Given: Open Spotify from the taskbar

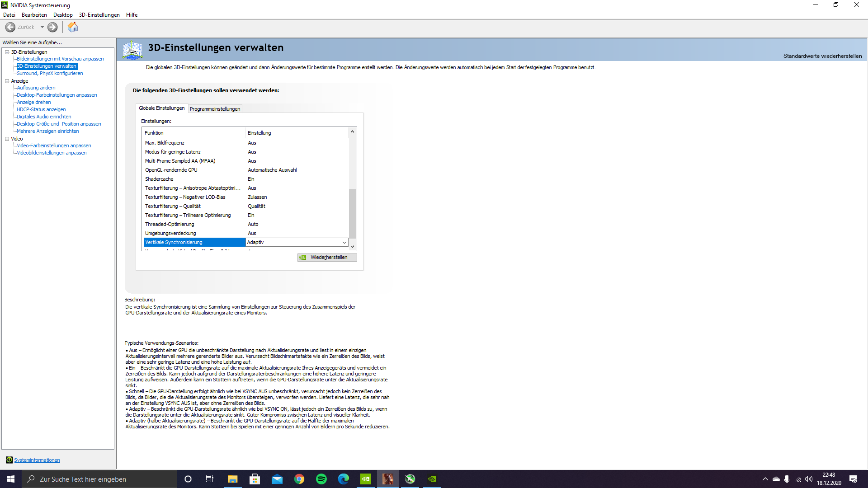Looking at the screenshot, I should (321, 479).
